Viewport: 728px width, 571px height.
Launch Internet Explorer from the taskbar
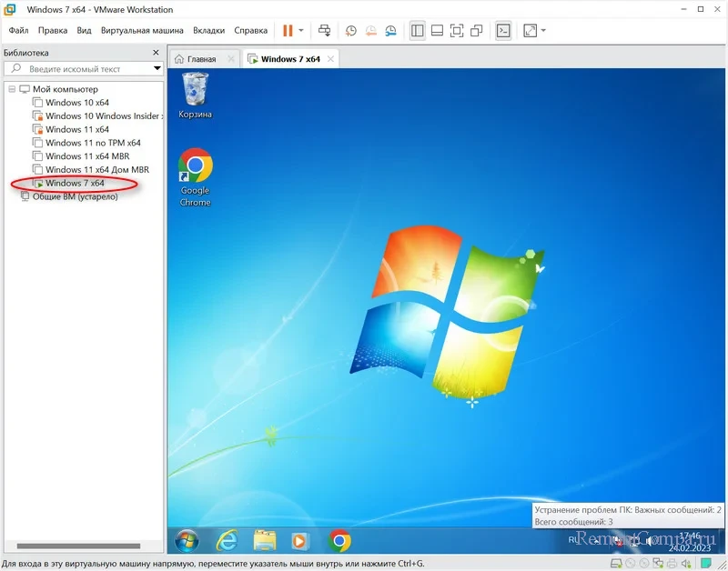pos(227,541)
